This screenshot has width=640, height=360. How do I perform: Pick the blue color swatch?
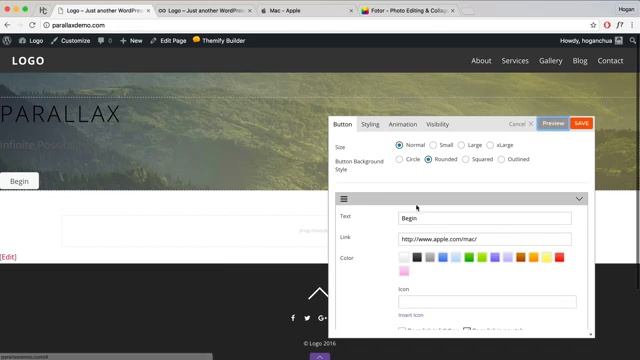[x=443, y=257]
